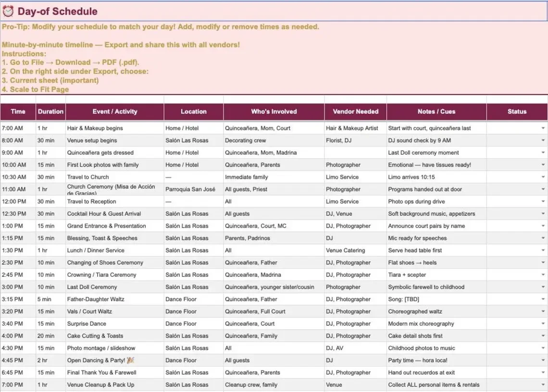This screenshot has height=392, width=548.
Task: Open the Status dropdown for Hair & Makeup begins
Action: 544,128
